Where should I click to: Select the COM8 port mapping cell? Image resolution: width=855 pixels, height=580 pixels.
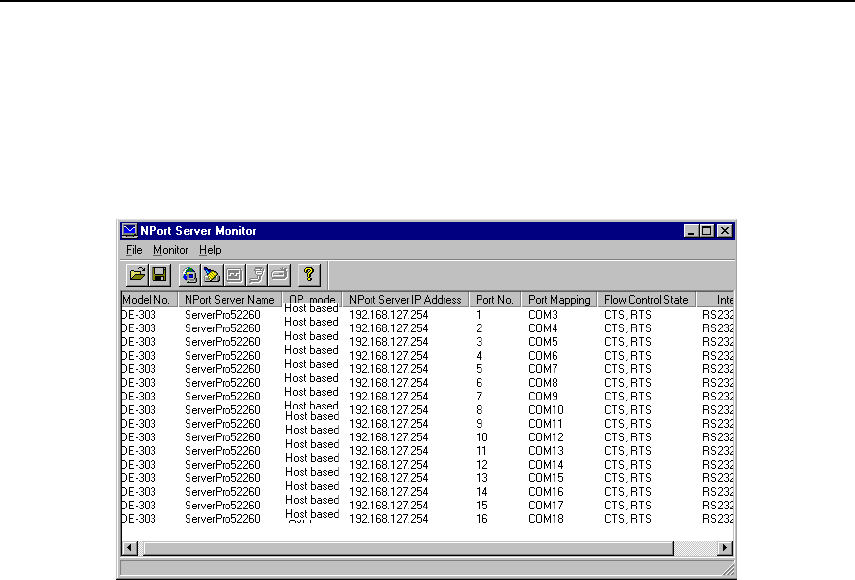(x=543, y=383)
